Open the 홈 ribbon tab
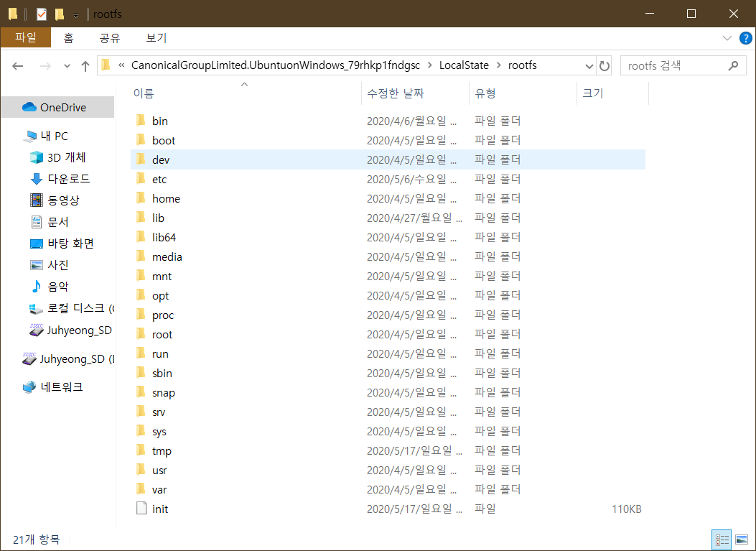This screenshot has width=756, height=551. pos(68,37)
